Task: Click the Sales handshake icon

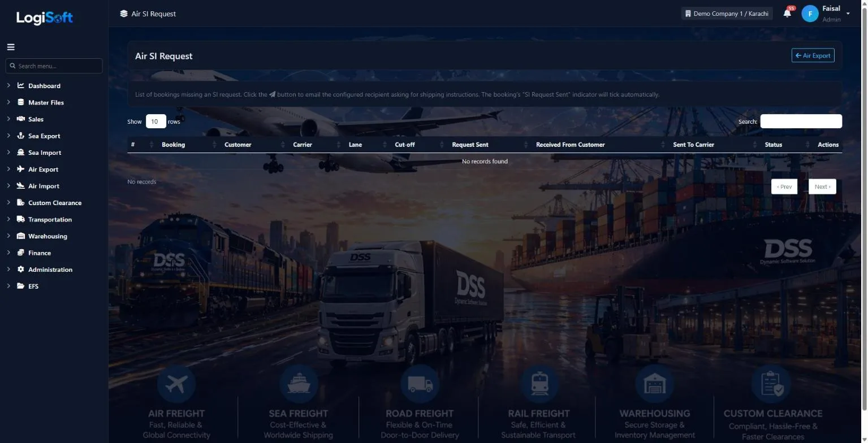Action: [21, 119]
